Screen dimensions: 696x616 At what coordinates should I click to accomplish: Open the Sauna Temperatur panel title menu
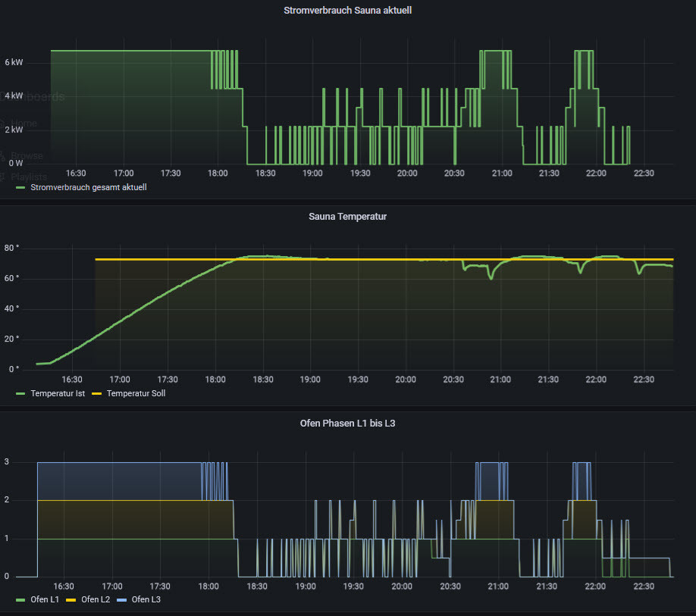[347, 217]
